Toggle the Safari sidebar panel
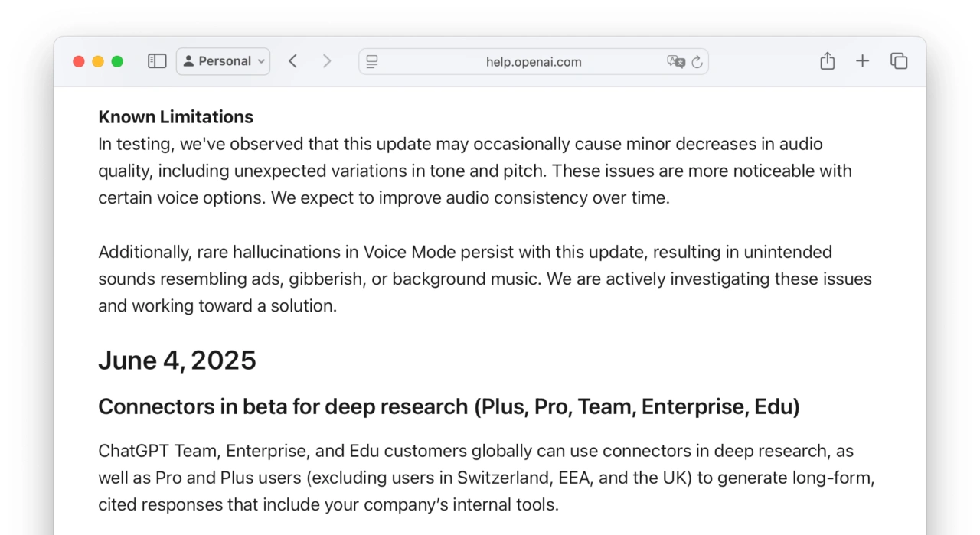980x535 pixels. pos(157,61)
